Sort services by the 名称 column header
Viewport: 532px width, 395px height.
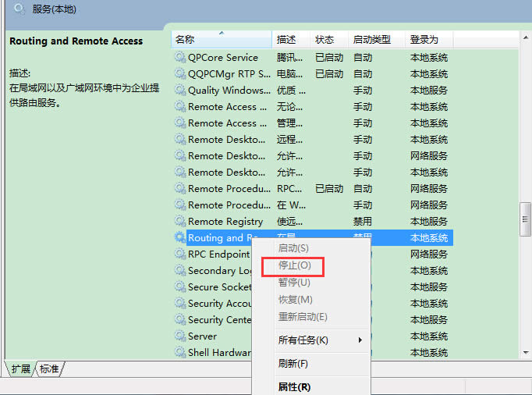point(221,40)
